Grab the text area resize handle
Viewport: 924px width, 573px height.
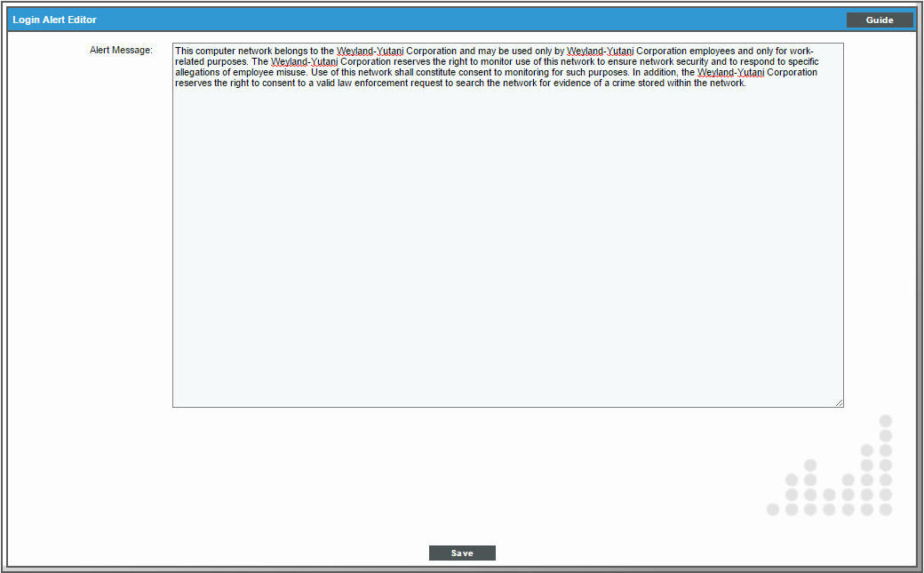[838, 402]
